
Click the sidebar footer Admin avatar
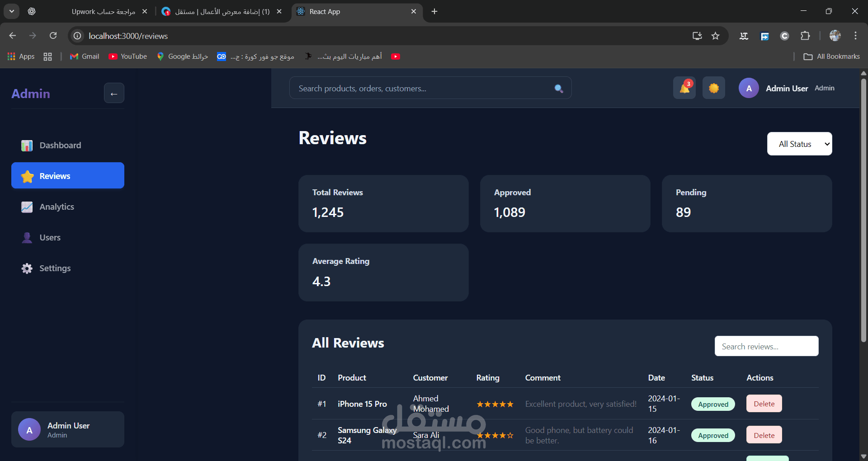point(29,430)
